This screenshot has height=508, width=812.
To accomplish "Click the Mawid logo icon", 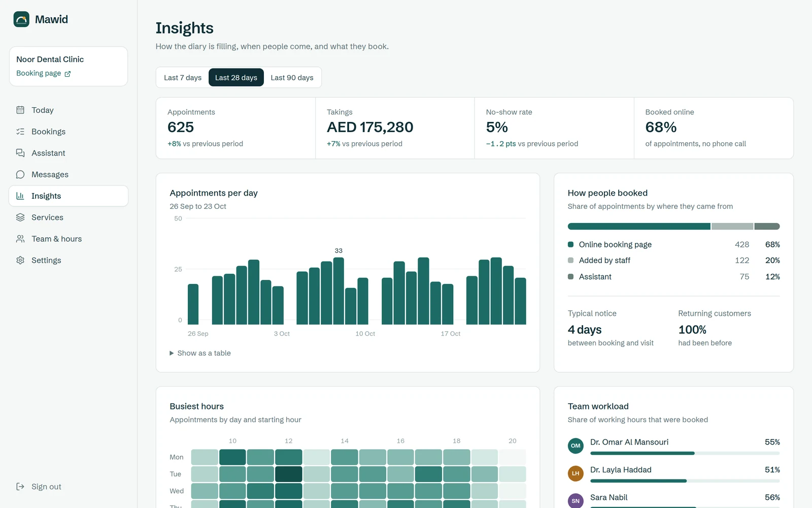I will (21, 19).
